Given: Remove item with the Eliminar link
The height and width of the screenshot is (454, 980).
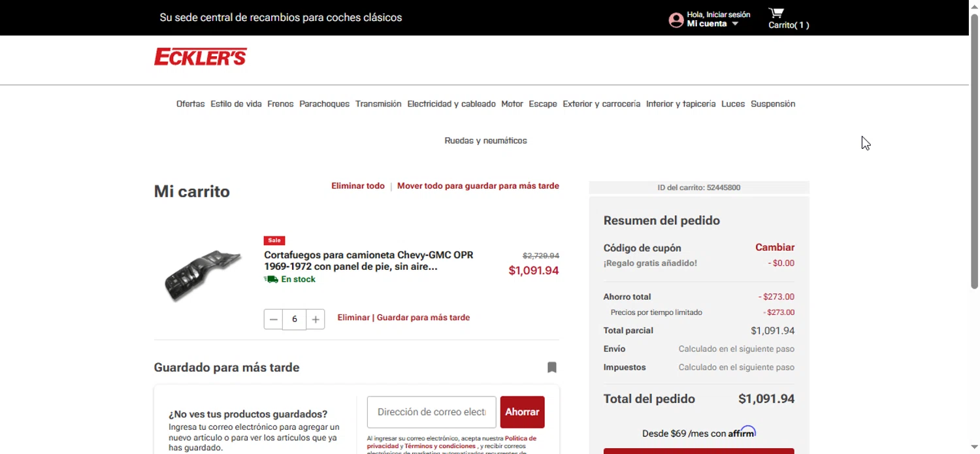Looking at the screenshot, I should tap(353, 317).
